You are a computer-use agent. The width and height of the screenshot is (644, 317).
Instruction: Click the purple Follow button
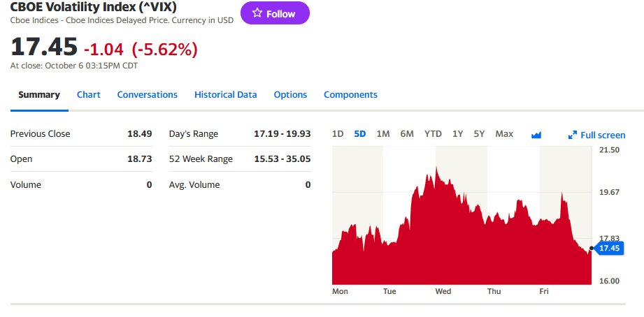[275, 13]
